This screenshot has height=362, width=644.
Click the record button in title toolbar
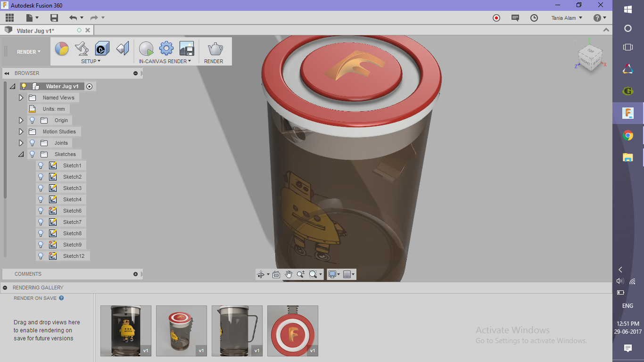496,18
